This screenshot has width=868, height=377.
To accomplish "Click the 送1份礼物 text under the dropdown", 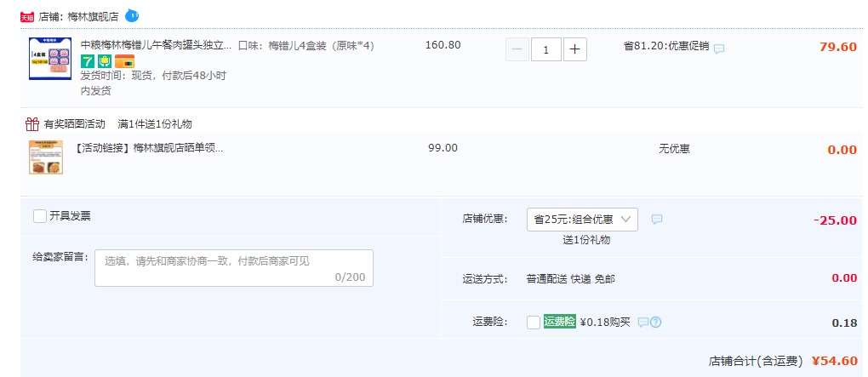I will pos(586,240).
